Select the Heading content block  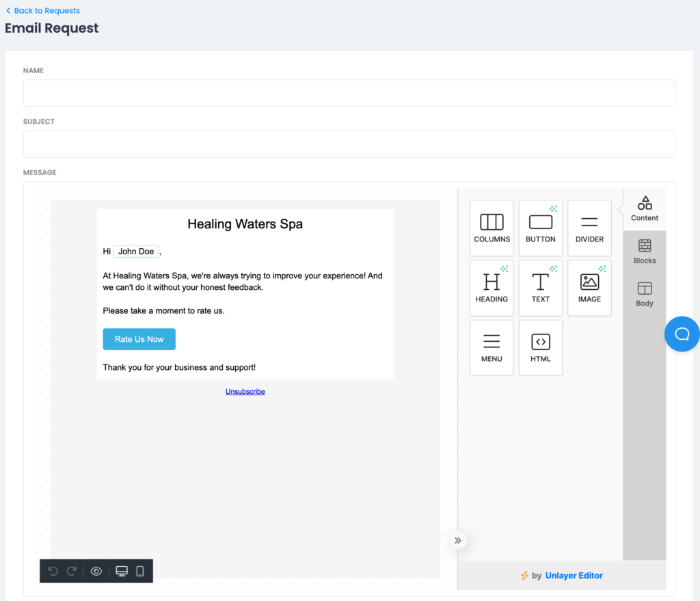(492, 288)
